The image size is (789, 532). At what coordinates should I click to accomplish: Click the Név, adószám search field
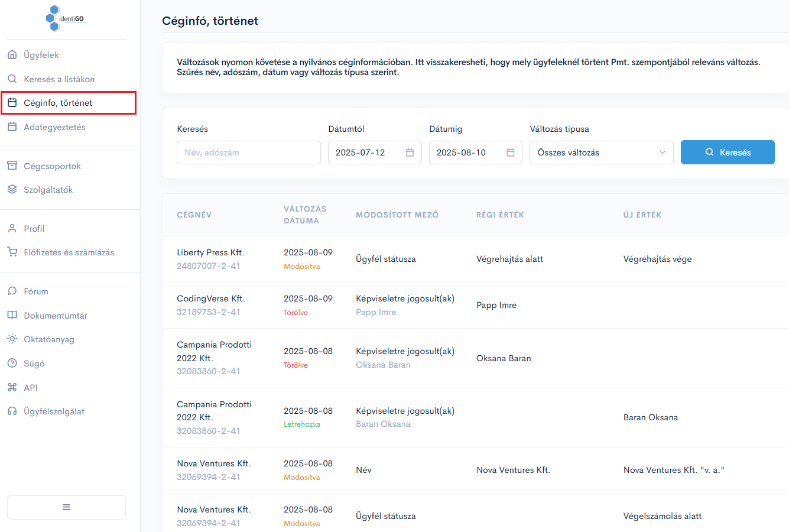tap(249, 153)
